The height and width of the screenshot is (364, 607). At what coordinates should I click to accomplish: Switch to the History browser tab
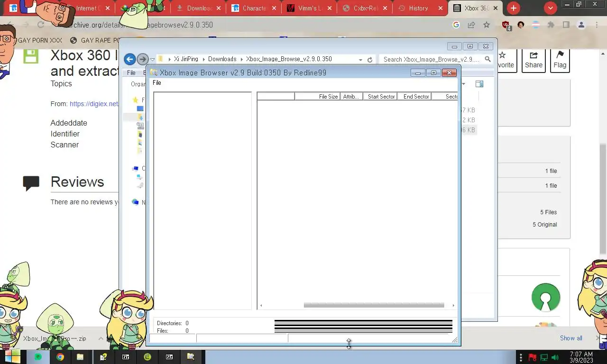(x=420, y=8)
